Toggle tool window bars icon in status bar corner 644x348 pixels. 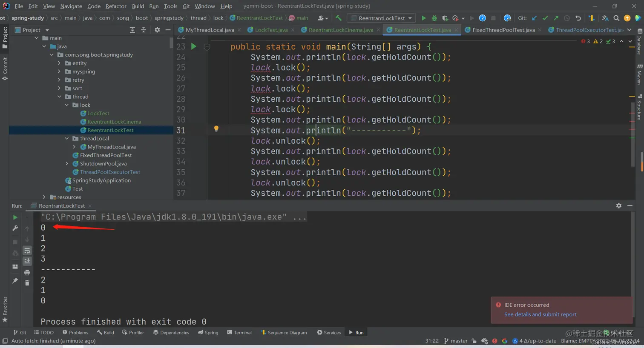[5, 341]
